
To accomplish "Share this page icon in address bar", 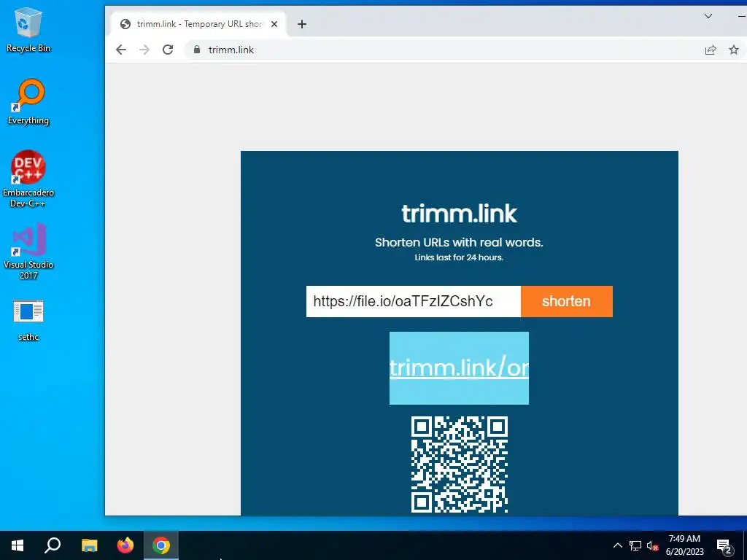I will coord(711,50).
